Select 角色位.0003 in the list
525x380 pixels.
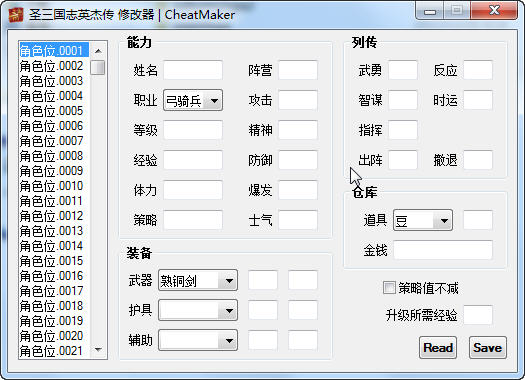tap(54, 81)
